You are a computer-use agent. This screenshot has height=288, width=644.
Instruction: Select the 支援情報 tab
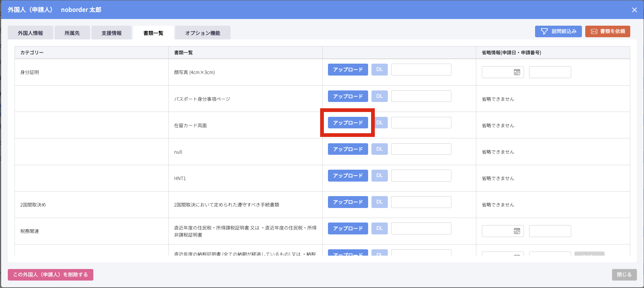112,33
